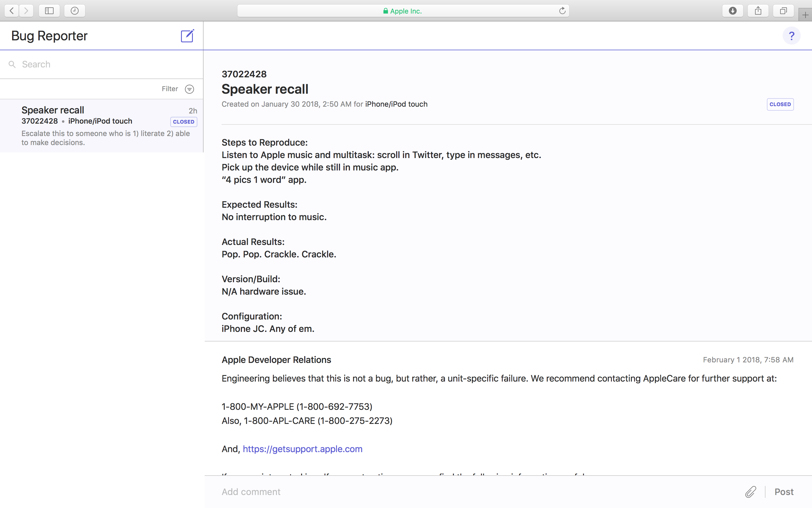Open the getsupport.apple.com link
The image size is (812, 508).
[302, 449]
